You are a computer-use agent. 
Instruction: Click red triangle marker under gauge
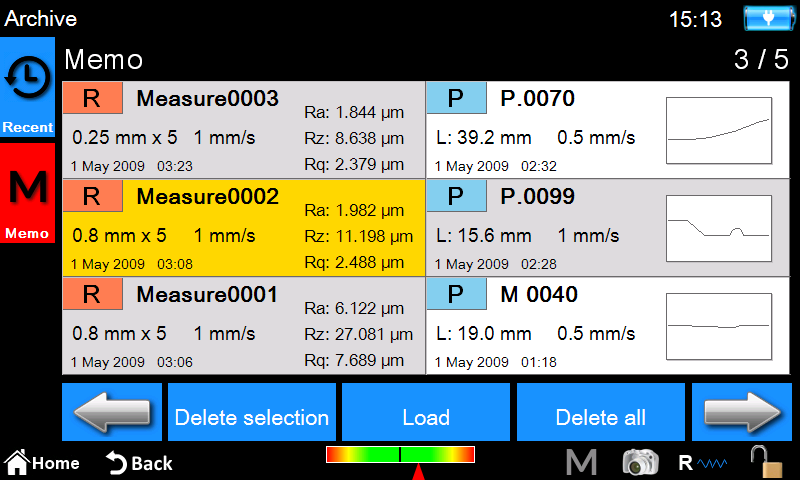pos(418,472)
